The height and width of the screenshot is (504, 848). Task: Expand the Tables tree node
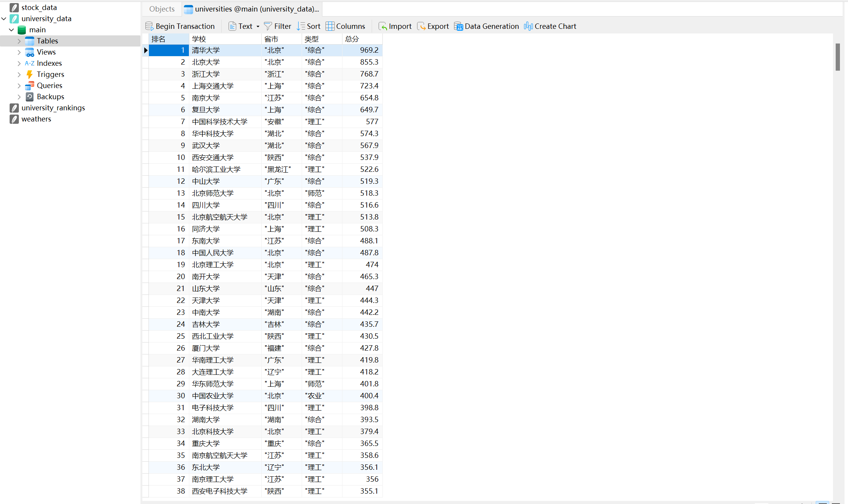click(19, 41)
